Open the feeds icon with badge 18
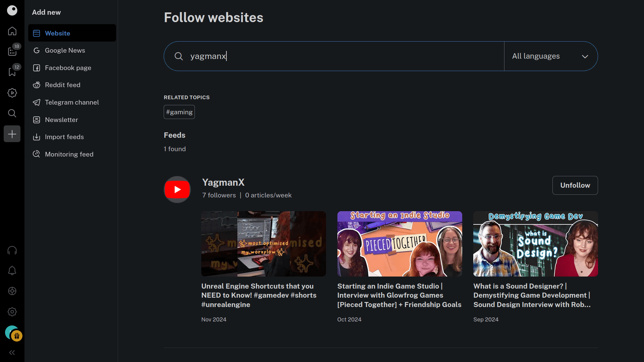644x362 pixels. (x=12, y=52)
